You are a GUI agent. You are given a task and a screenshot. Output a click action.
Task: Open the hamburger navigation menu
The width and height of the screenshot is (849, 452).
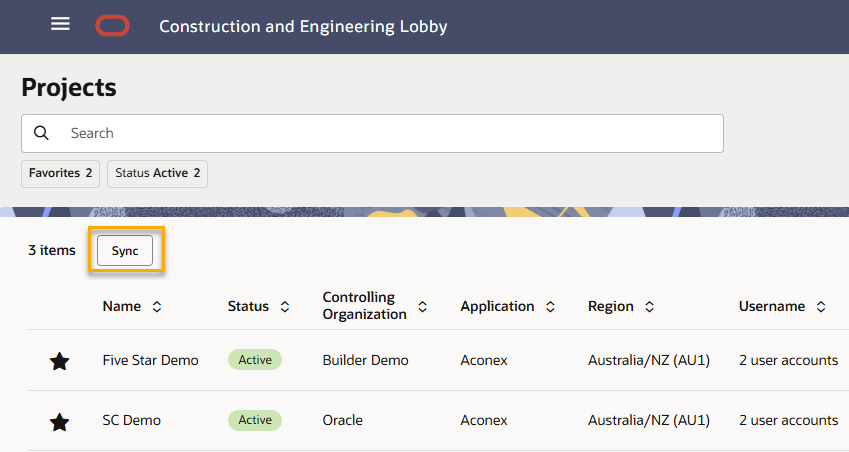click(60, 24)
